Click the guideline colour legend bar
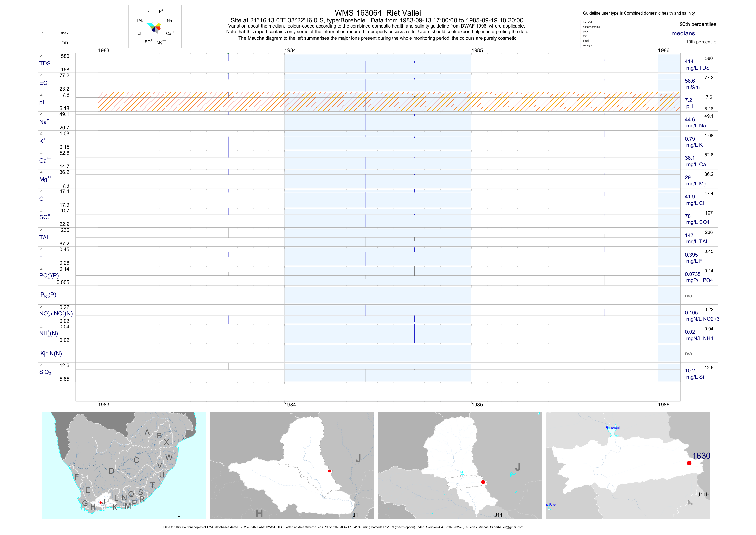This screenshot has width=756, height=535. (580, 34)
